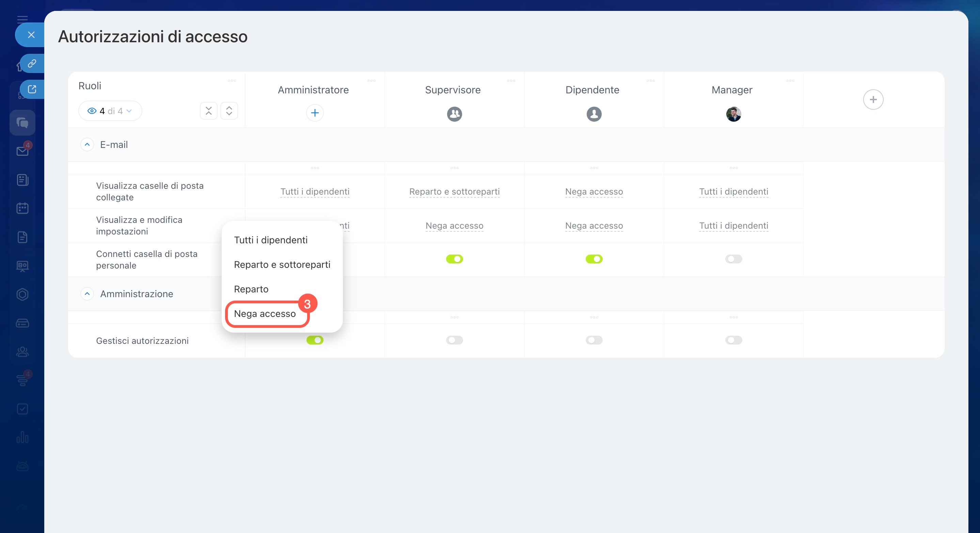Viewport: 980px width, 533px height.
Task: Collapse the Amministrazione section
Action: point(87,294)
